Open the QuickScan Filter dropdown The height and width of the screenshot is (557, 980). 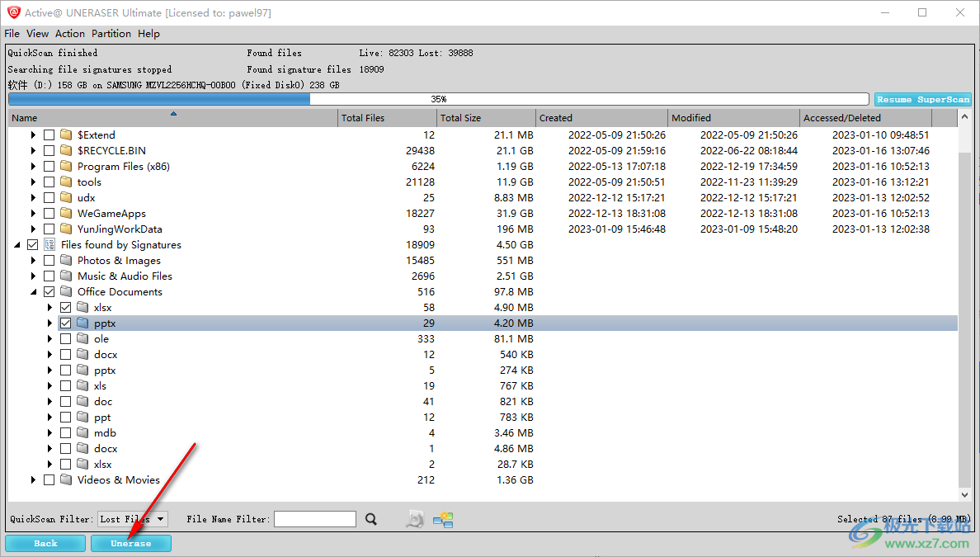pyautogui.click(x=133, y=519)
